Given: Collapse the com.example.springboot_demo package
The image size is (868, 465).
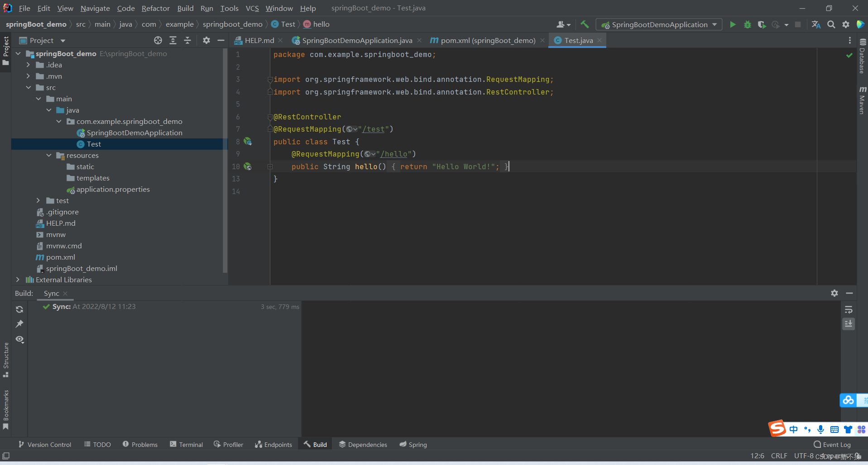Looking at the screenshot, I should click(x=58, y=121).
